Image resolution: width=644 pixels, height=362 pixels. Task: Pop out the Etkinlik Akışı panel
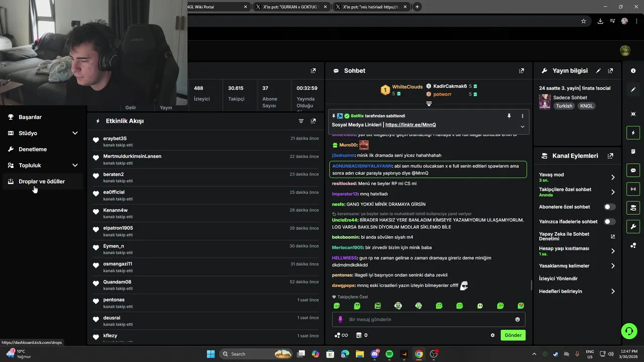pyautogui.click(x=313, y=121)
